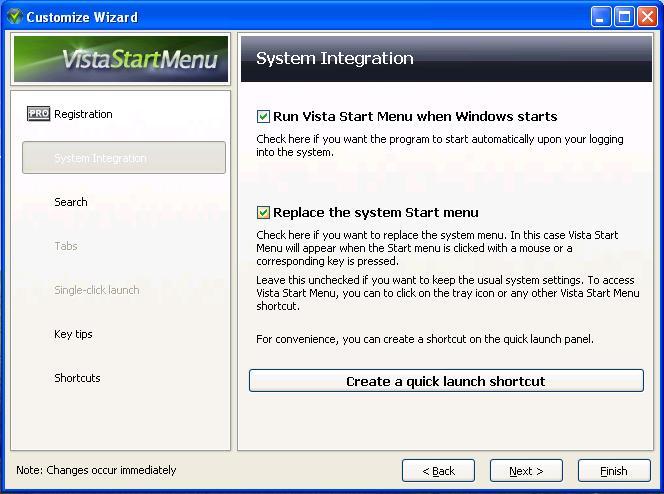Click the PRO badge icon beside Registration

(38, 113)
